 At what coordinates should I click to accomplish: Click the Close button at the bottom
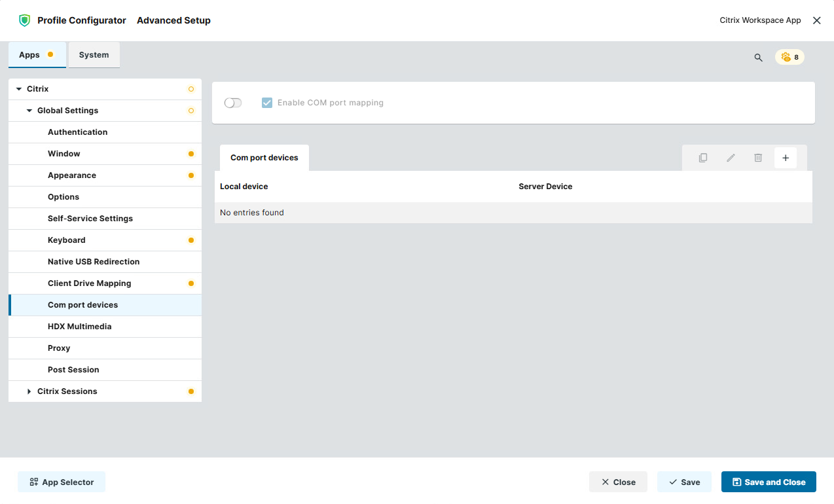click(x=618, y=482)
